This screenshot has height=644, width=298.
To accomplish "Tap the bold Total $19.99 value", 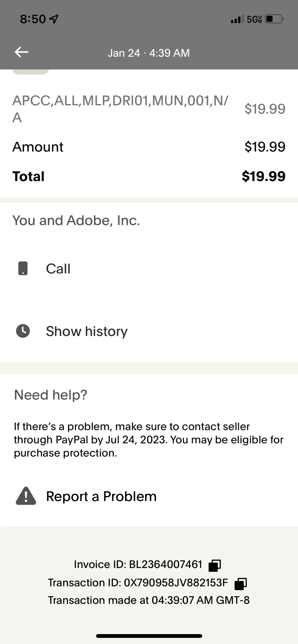I will pos(263,176).
